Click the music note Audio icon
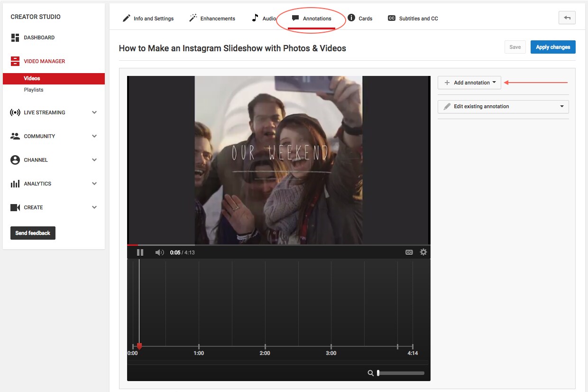The image size is (588, 392). pyautogui.click(x=255, y=18)
